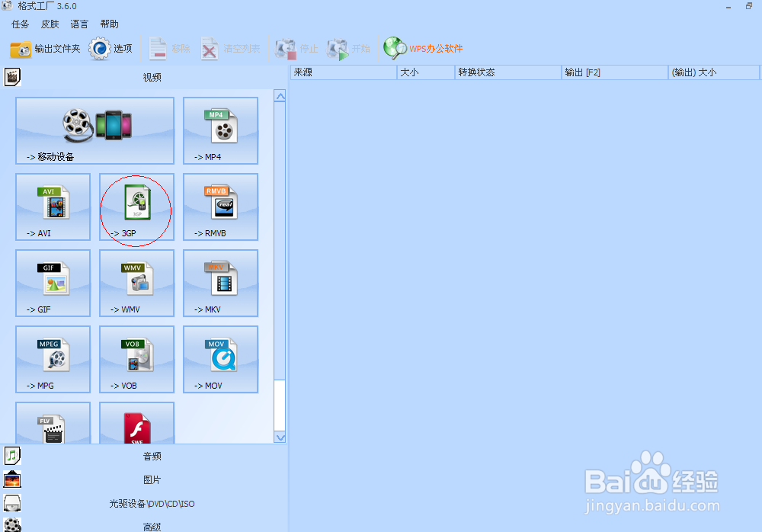
Task: Minimize the 格式工厂 window
Action: click(728, 6)
